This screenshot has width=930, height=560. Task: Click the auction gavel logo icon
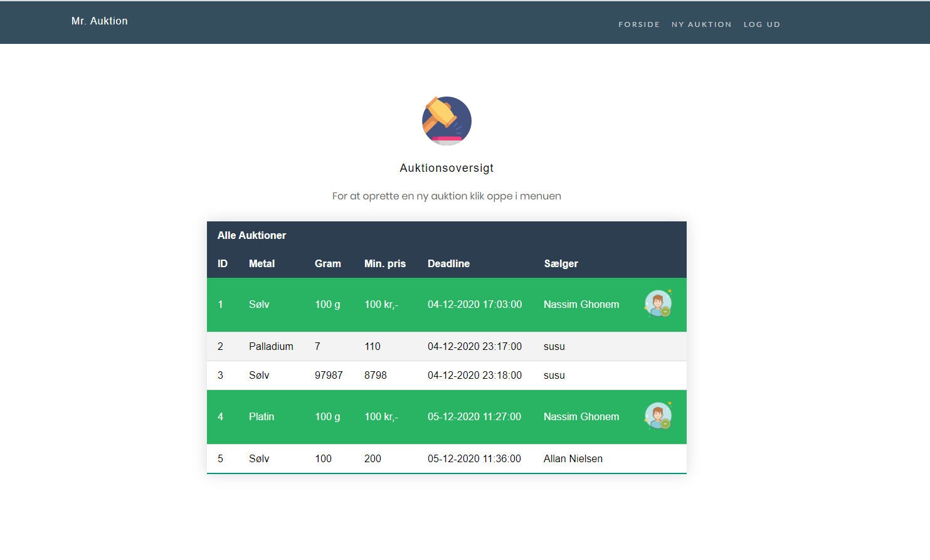point(447,121)
